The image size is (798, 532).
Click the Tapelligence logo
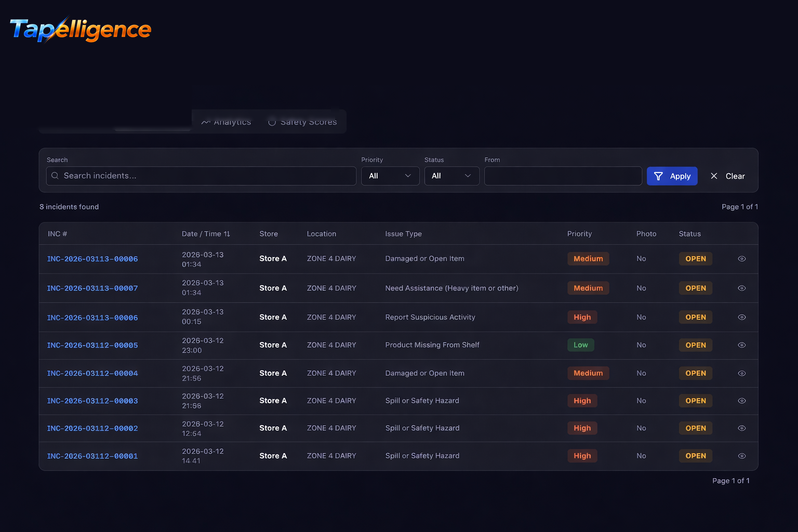coord(81,30)
